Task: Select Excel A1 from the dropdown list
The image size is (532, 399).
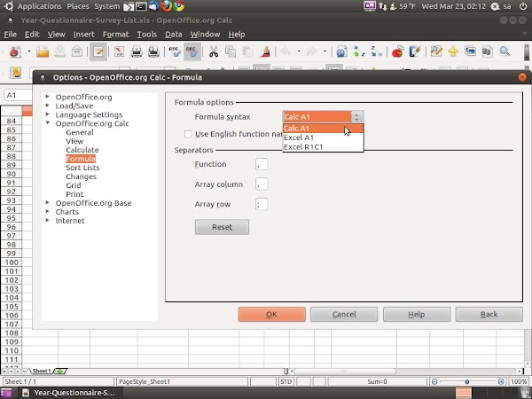Action: (x=323, y=137)
